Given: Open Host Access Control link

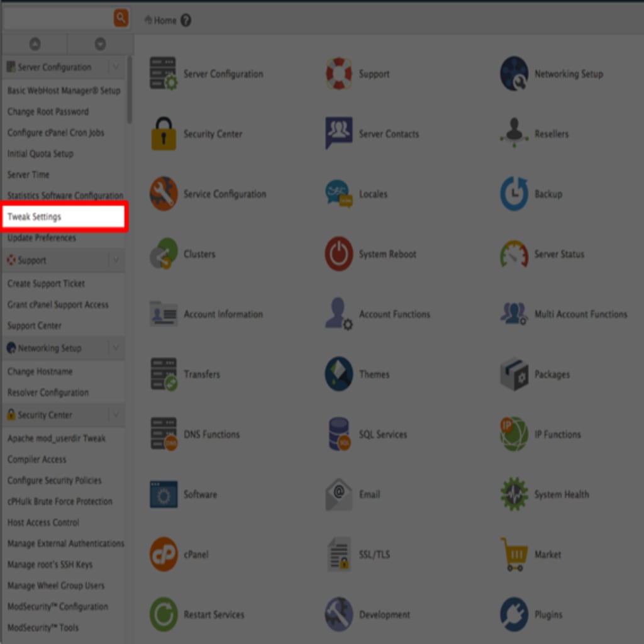Looking at the screenshot, I should (x=43, y=522).
